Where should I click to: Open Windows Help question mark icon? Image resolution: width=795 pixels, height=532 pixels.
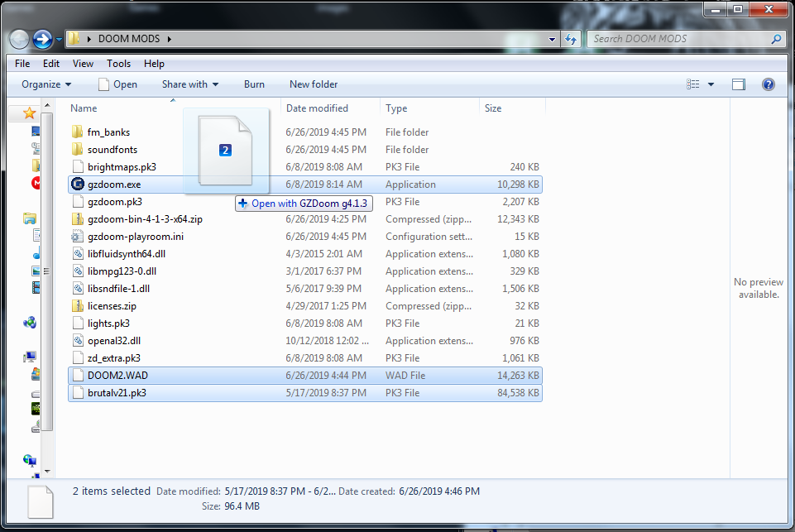(769, 84)
